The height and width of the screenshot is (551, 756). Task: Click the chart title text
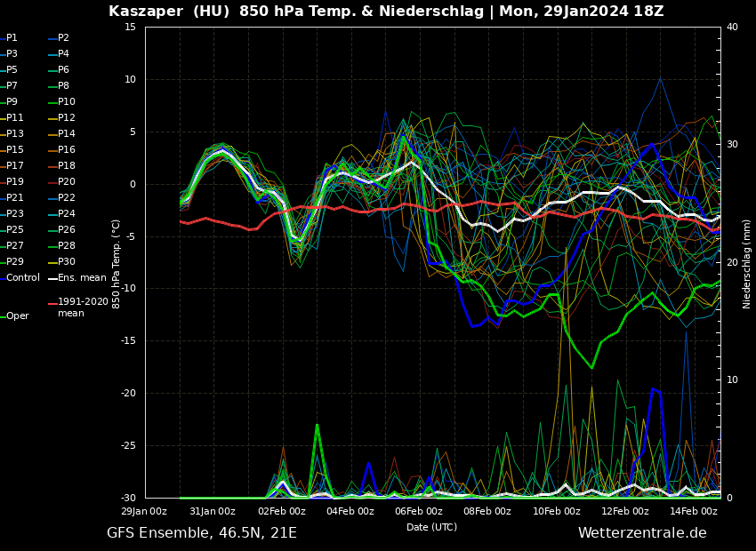pyautogui.click(x=386, y=12)
